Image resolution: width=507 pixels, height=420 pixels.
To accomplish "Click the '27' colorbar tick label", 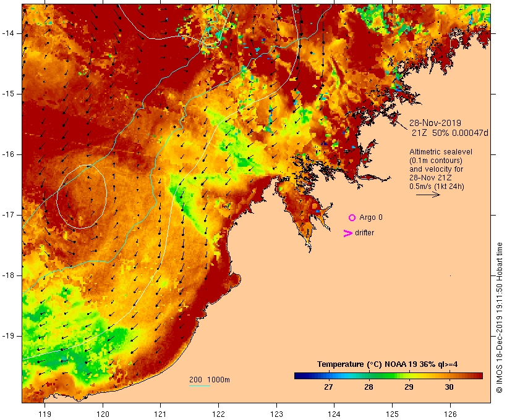I will coord(328,387).
